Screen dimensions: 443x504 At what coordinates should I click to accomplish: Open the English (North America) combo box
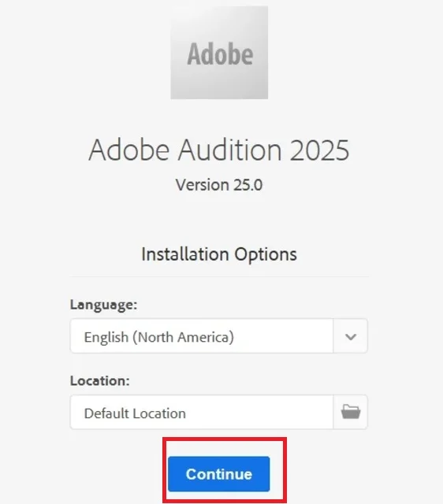tap(219, 336)
